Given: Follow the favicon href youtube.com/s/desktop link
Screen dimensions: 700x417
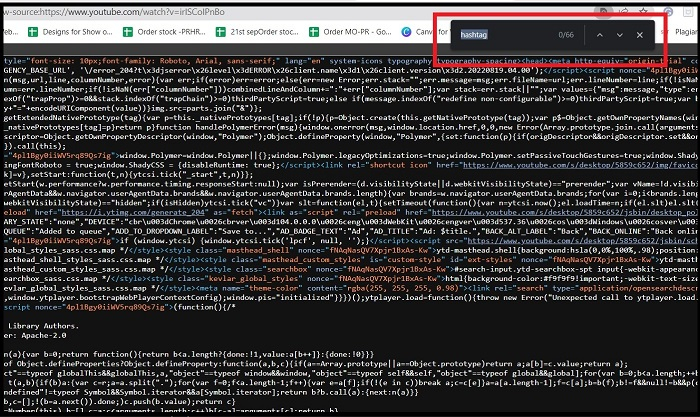Looking at the screenshot, I should (x=580, y=165).
